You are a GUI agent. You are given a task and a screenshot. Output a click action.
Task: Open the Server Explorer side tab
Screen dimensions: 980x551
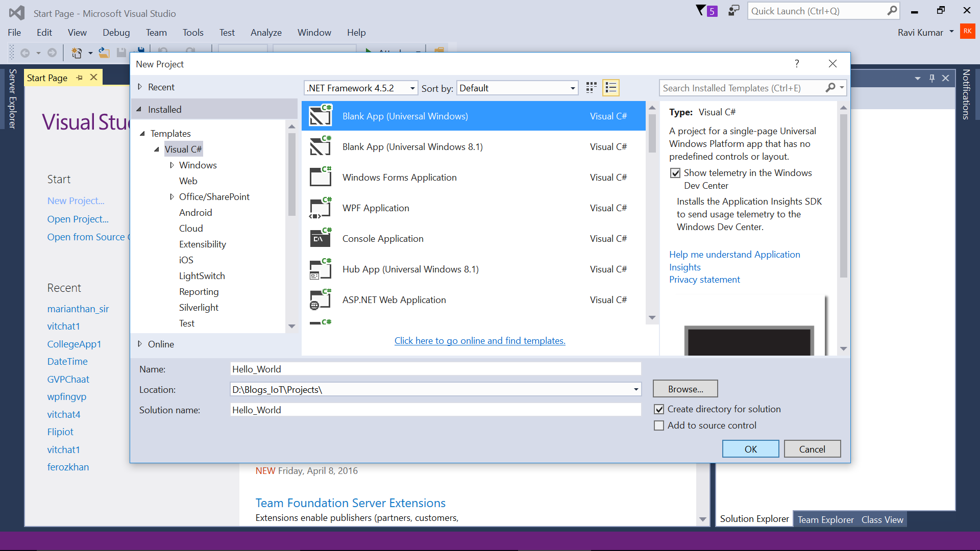pos(13,98)
